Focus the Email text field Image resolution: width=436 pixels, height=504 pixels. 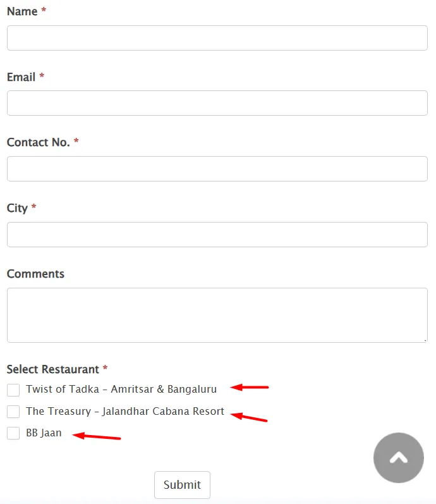[x=217, y=103]
